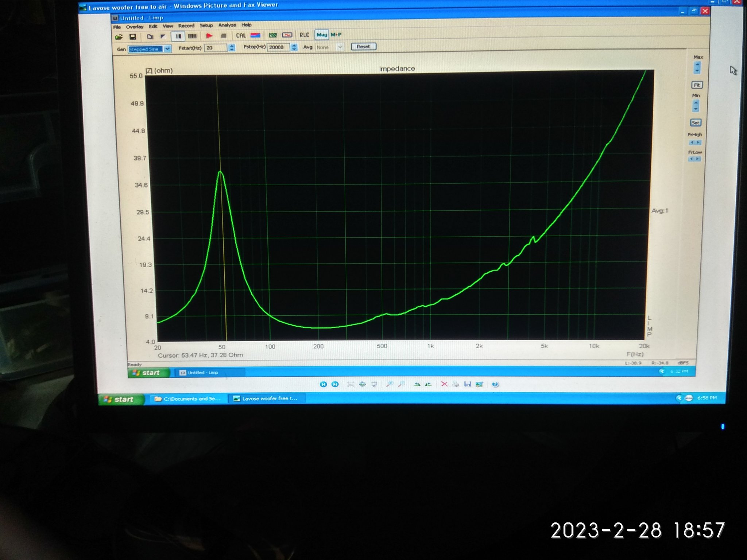Click the Avg:1 label beside the graph
Viewport: 747px width, 560px height.
[x=659, y=210]
